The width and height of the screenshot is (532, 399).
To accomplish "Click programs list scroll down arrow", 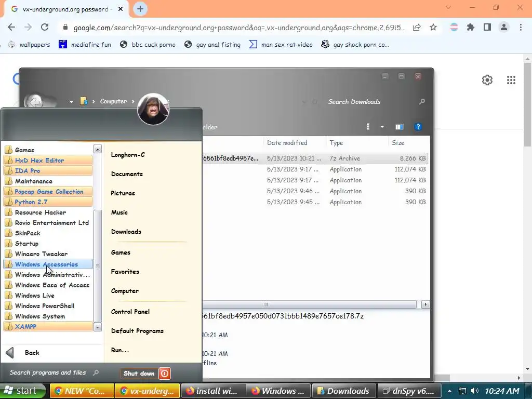I will [x=97, y=327].
